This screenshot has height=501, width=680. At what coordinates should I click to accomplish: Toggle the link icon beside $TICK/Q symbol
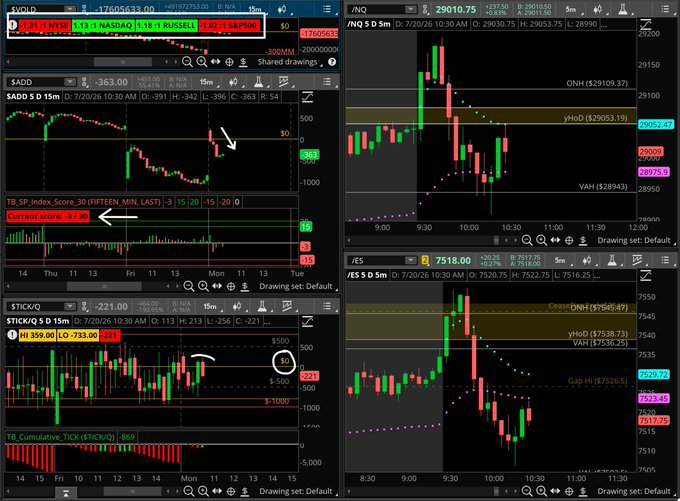click(x=85, y=306)
